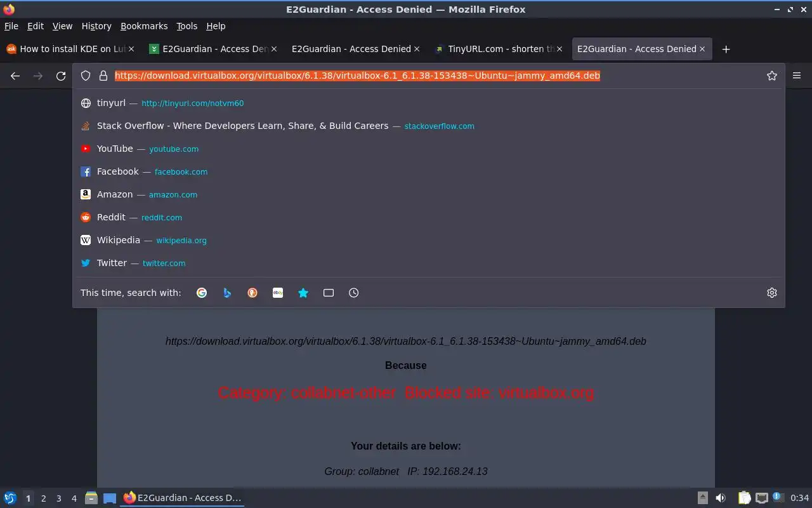This screenshot has width=812, height=508.
Task: Open the Tools menu
Action: pyautogui.click(x=187, y=26)
